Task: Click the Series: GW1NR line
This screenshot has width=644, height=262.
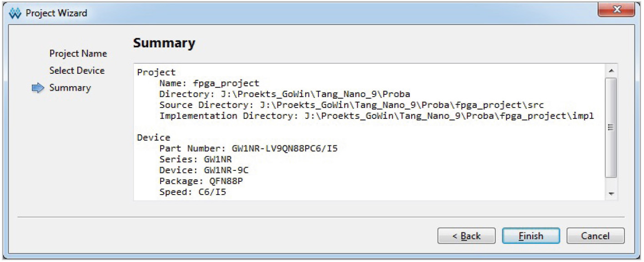Action: (195, 159)
